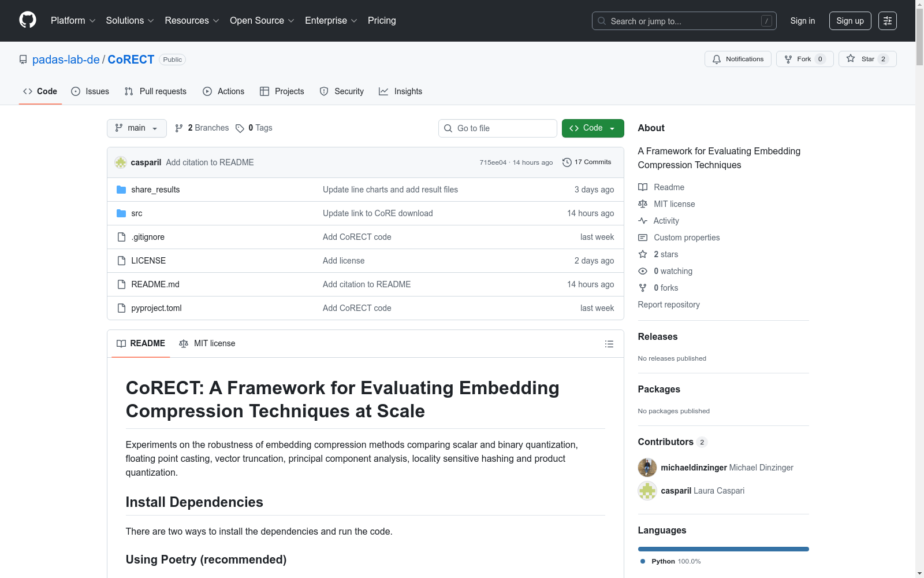Click the GitHub logo icon
Image resolution: width=924 pixels, height=578 pixels.
click(28, 20)
